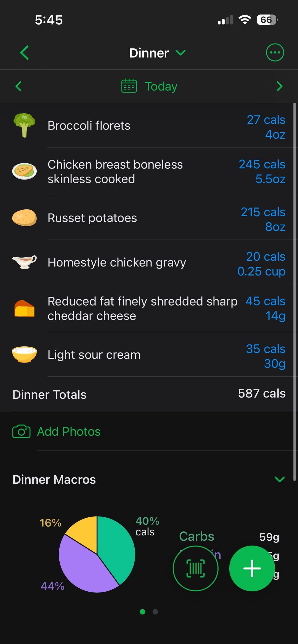
Task: Tap the barcode scanner button
Action: tap(195, 568)
